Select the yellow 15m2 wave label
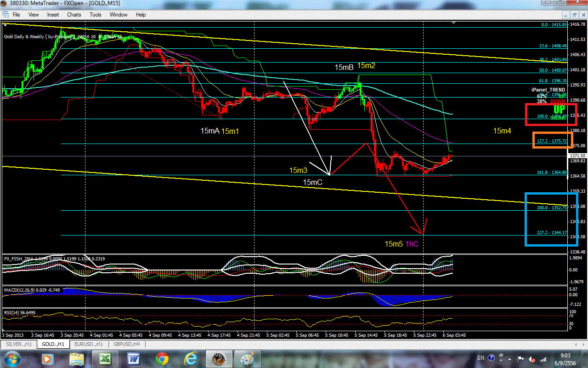Screen dimensions: 588x368 point(366,65)
